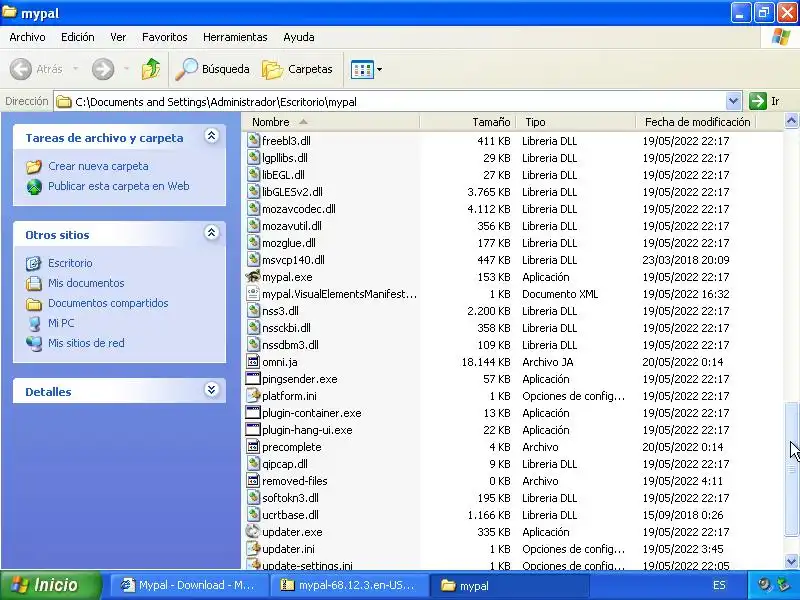Open the Back history dropdown arrow
The image size is (800, 600).
[76, 69]
